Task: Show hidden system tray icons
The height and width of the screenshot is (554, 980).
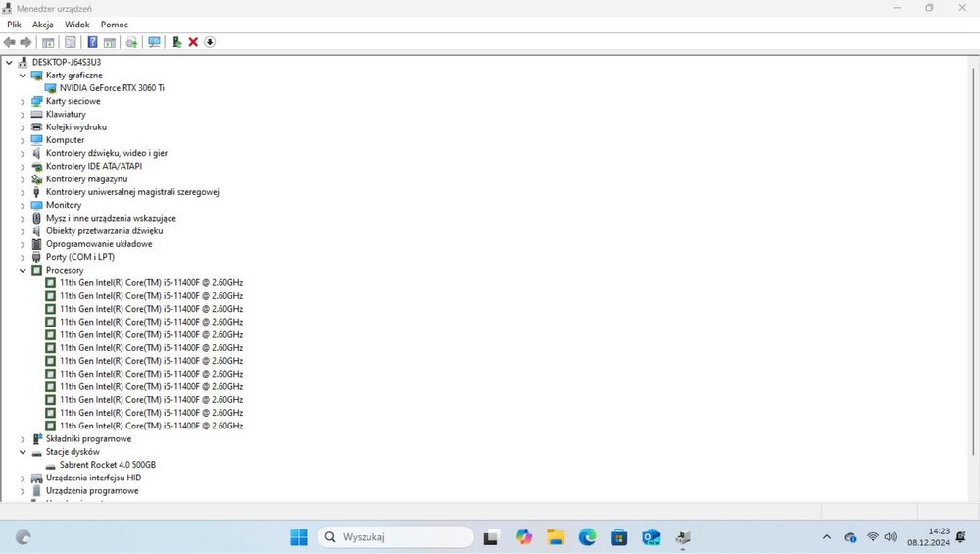Action: [x=827, y=537]
